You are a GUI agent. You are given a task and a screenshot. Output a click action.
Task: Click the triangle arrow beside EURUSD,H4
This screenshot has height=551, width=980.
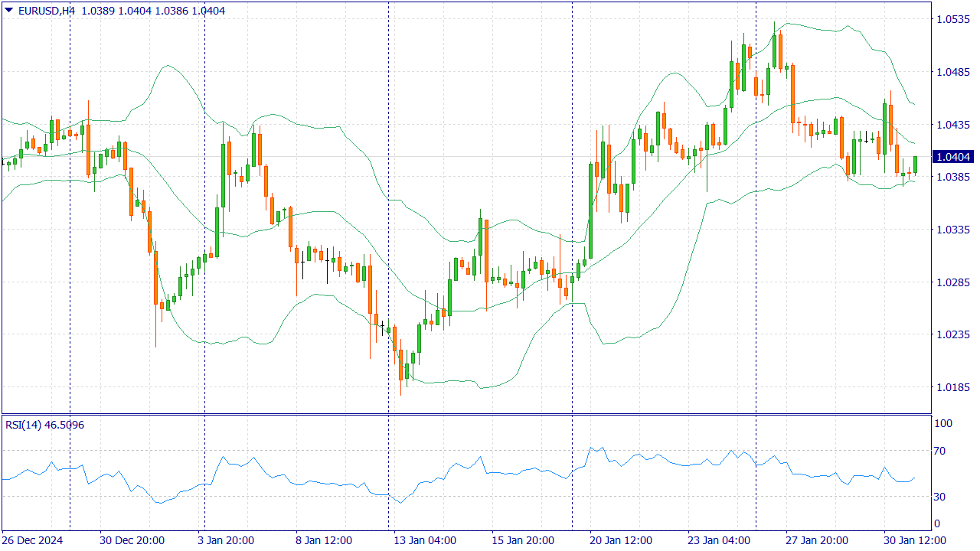[8, 10]
